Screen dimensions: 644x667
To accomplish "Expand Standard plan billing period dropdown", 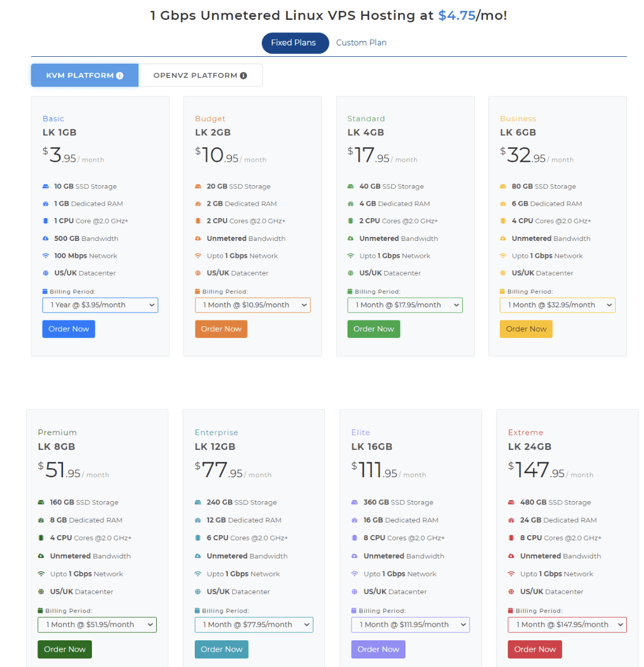I will 405,305.
